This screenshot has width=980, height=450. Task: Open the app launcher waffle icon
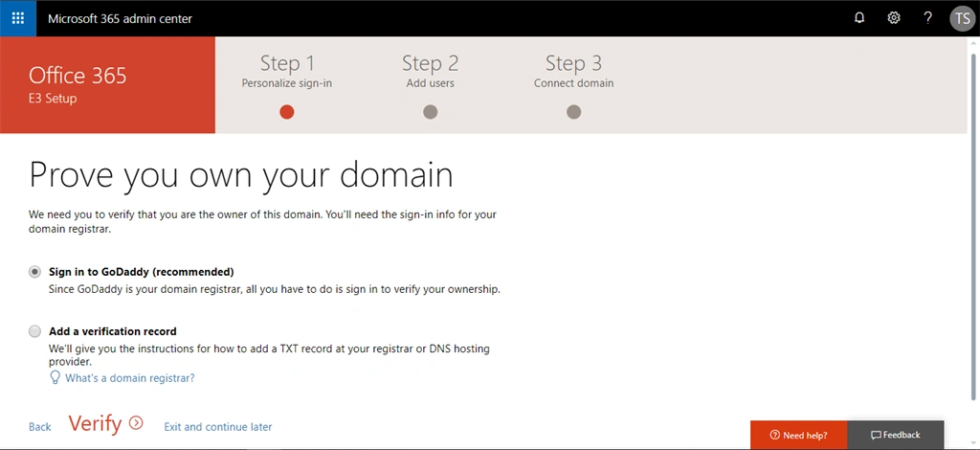tap(18, 18)
